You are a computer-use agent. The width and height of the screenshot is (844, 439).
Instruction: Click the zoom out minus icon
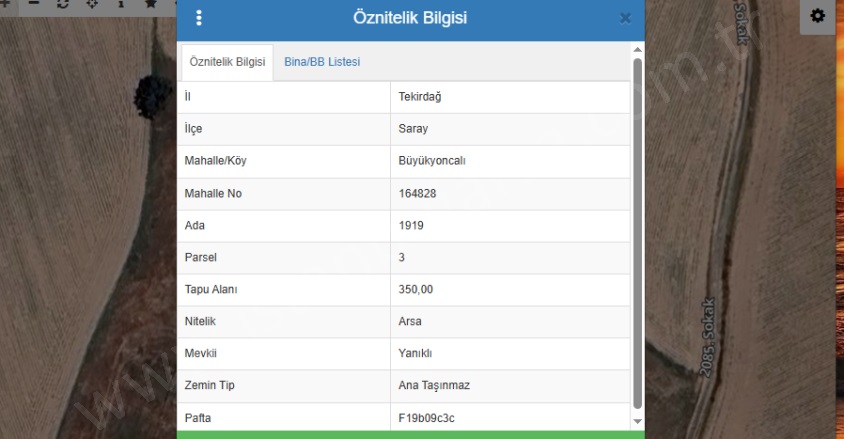(33, 5)
